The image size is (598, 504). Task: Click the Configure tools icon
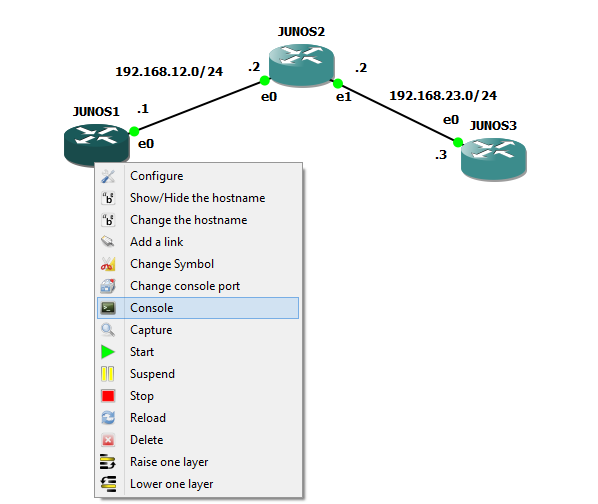click(108, 176)
